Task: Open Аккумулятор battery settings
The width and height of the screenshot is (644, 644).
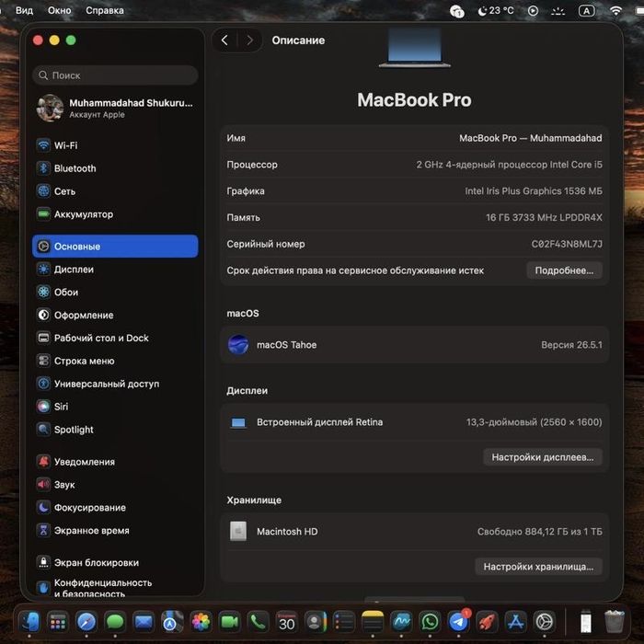Action: pos(115,214)
